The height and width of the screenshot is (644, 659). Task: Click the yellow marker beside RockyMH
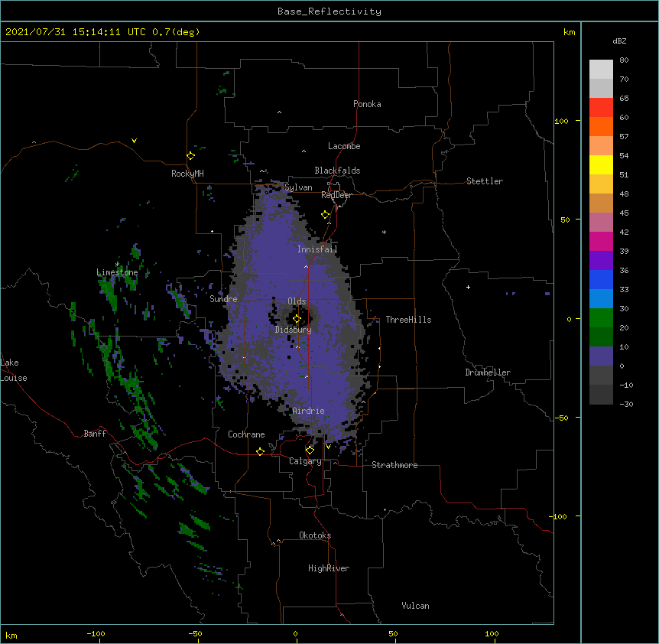click(190, 156)
